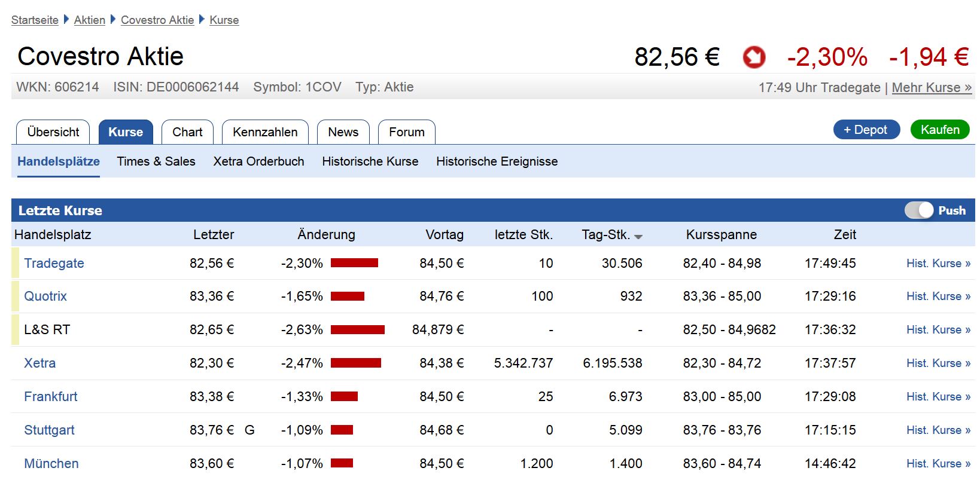Add stock with + Depot button
The width and height of the screenshot is (980, 477).
pos(866,130)
